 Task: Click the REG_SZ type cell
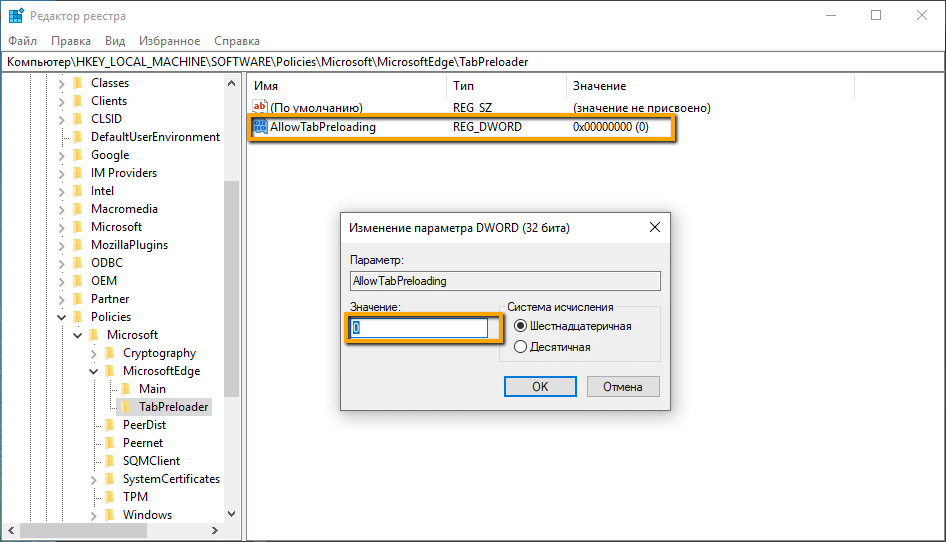[x=472, y=107]
